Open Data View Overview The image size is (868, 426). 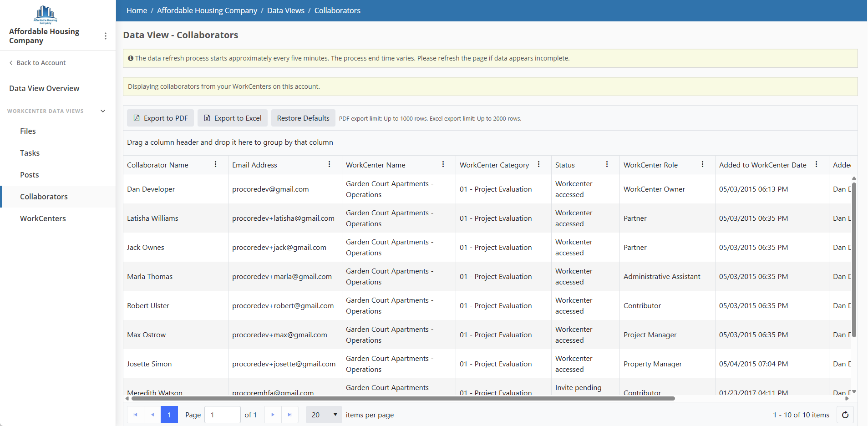[44, 88]
